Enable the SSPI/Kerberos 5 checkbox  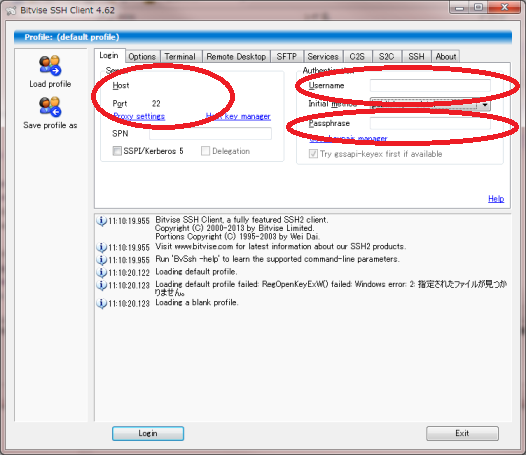point(117,151)
